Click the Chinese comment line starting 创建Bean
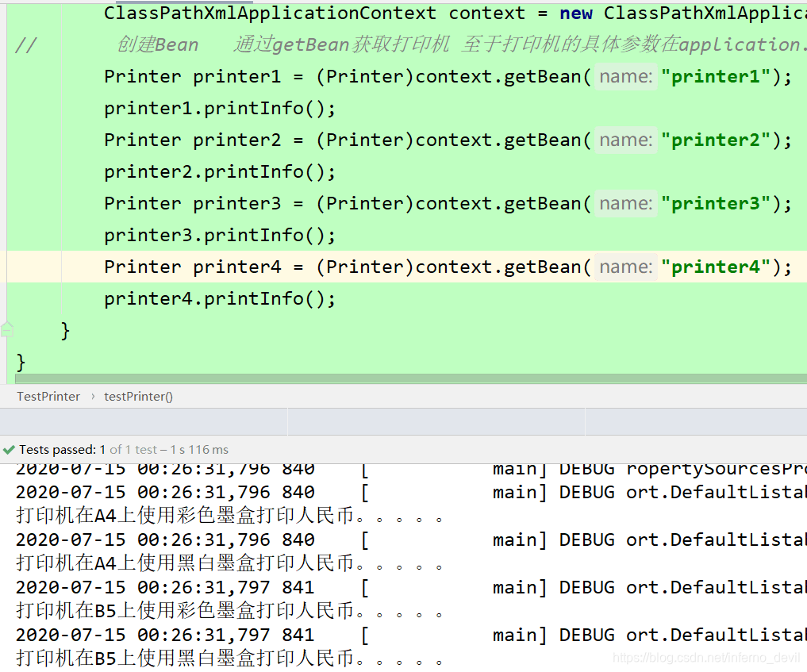Image resolution: width=807 pixels, height=672 pixels. (x=460, y=44)
